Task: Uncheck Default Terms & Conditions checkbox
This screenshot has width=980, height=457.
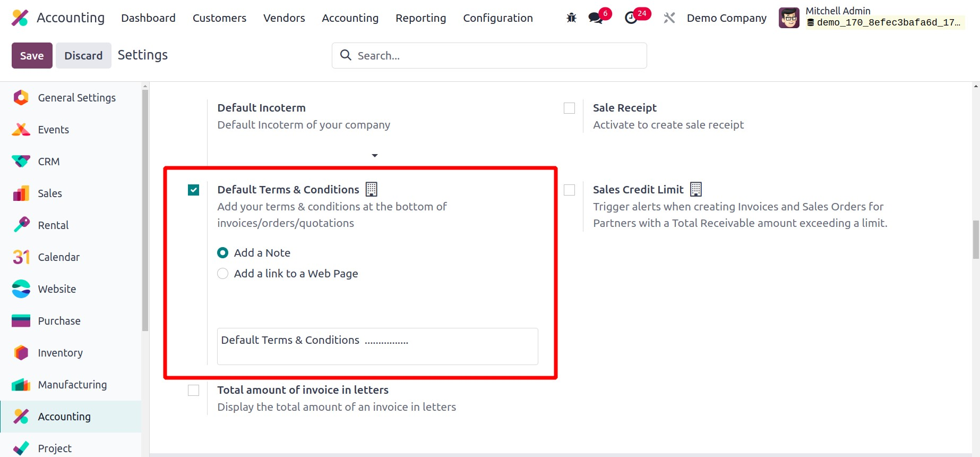Action: pyautogui.click(x=194, y=190)
